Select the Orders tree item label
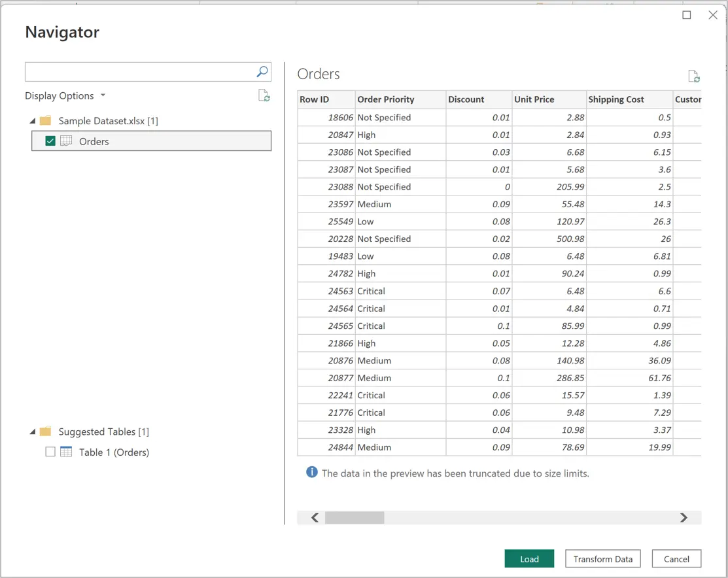728x578 pixels. coord(94,142)
